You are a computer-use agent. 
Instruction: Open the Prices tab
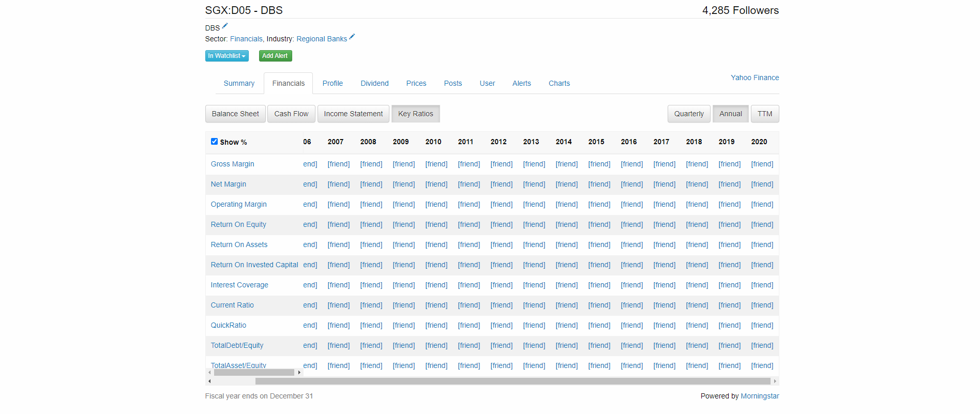tap(416, 83)
